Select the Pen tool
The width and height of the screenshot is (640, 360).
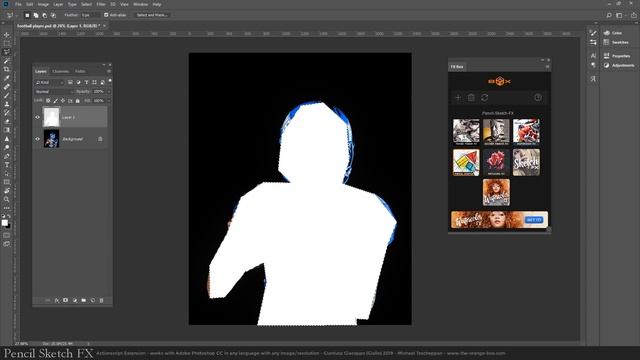click(x=7, y=156)
